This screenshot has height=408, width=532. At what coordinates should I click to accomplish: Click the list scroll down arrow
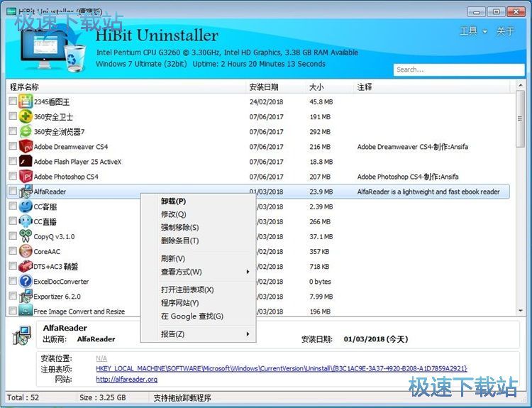[520, 310]
